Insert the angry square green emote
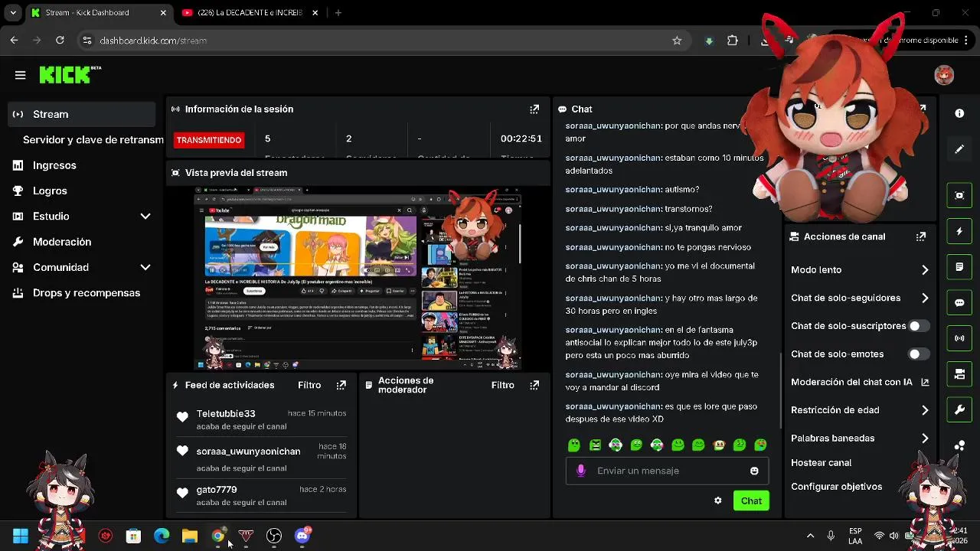Image resolution: width=980 pixels, height=551 pixels. (x=595, y=445)
